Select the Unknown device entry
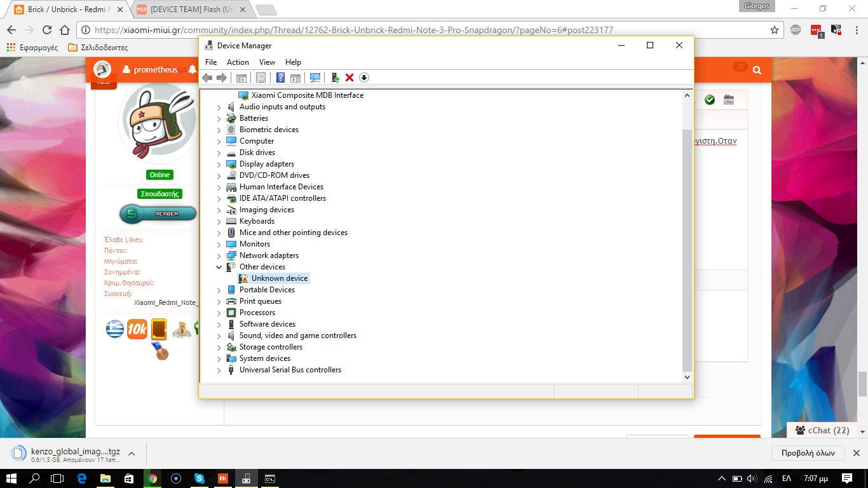This screenshot has height=488, width=868. point(279,278)
